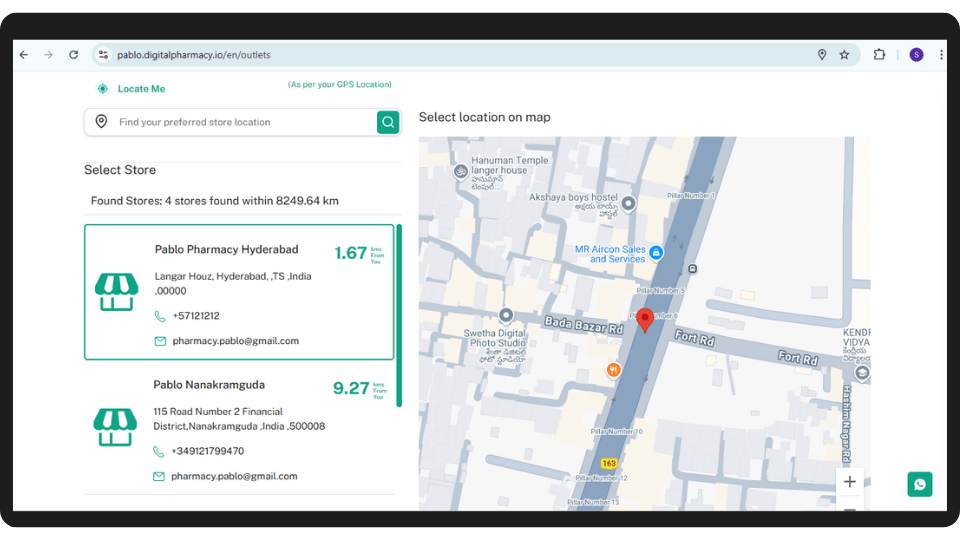960x540 pixels.
Task: Go back using the browser back arrow
Action: (24, 54)
